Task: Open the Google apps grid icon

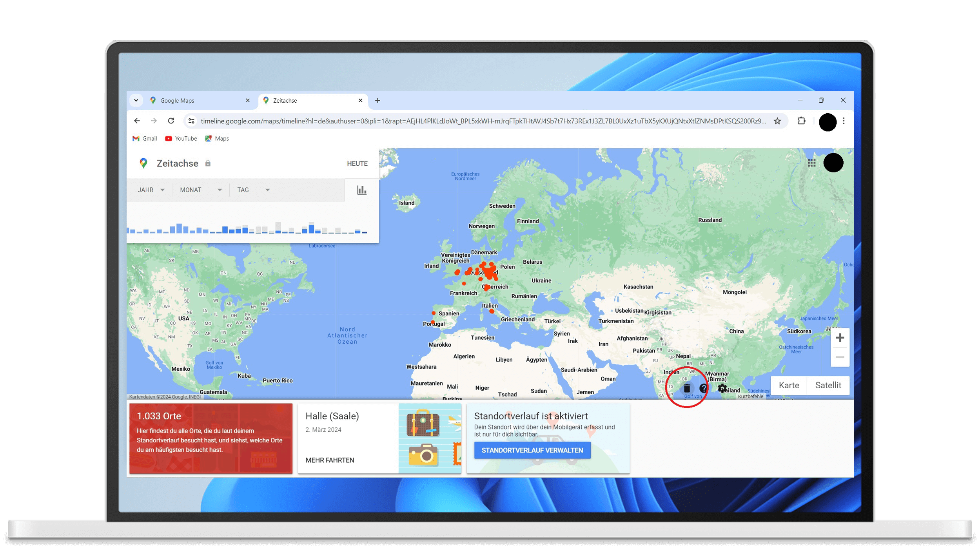Action: point(811,163)
